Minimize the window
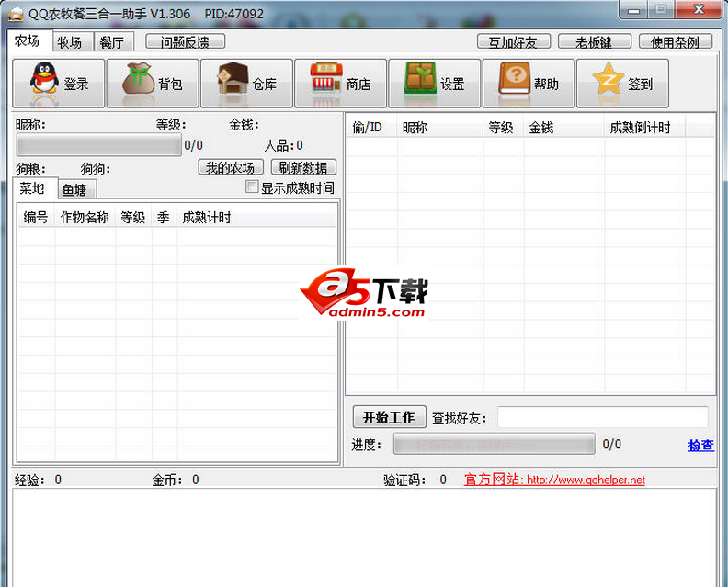This screenshot has height=587, width=728. coord(634,10)
